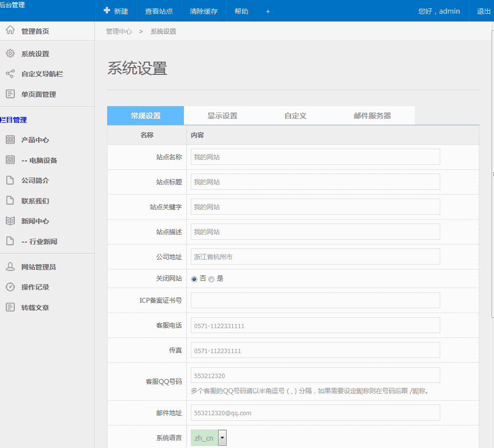Open the 邮件服务器 tab
Image resolution: width=494 pixels, height=448 pixels.
coord(372,116)
